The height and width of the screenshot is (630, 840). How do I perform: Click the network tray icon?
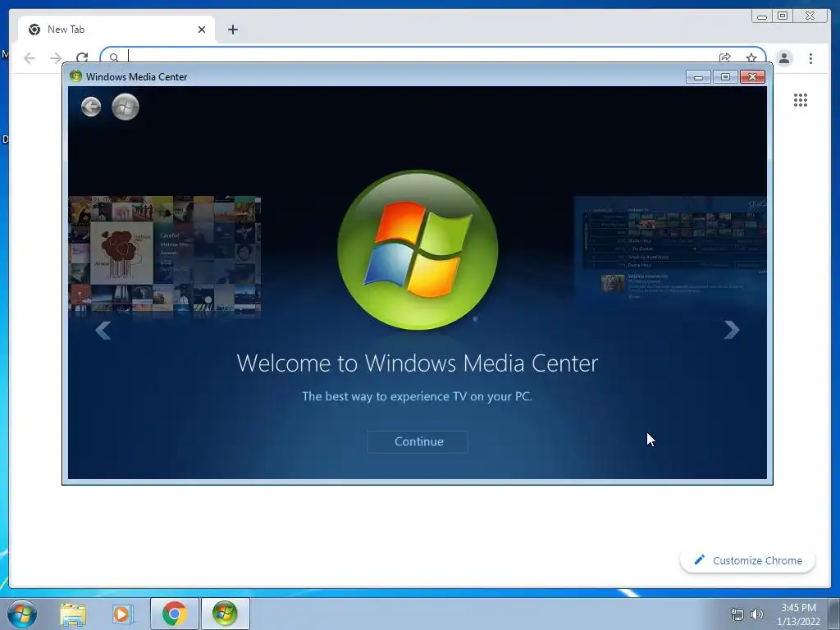click(x=737, y=614)
